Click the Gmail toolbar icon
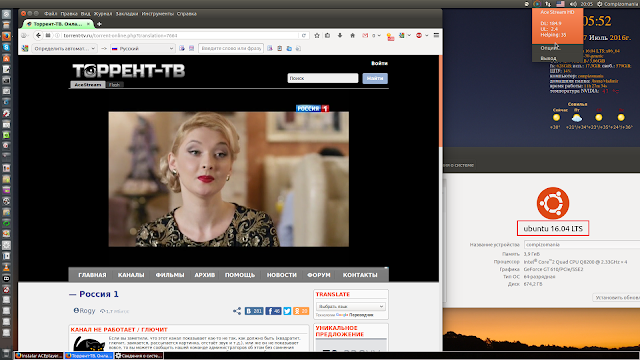 (365, 36)
